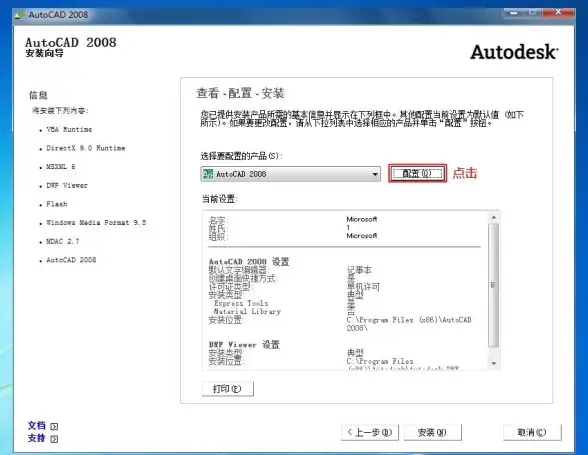The width and height of the screenshot is (588, 455).
Task: Click the 'AutoCAD 2008 设置' heading
Action: pyautogui.click(x=249, y=261)
